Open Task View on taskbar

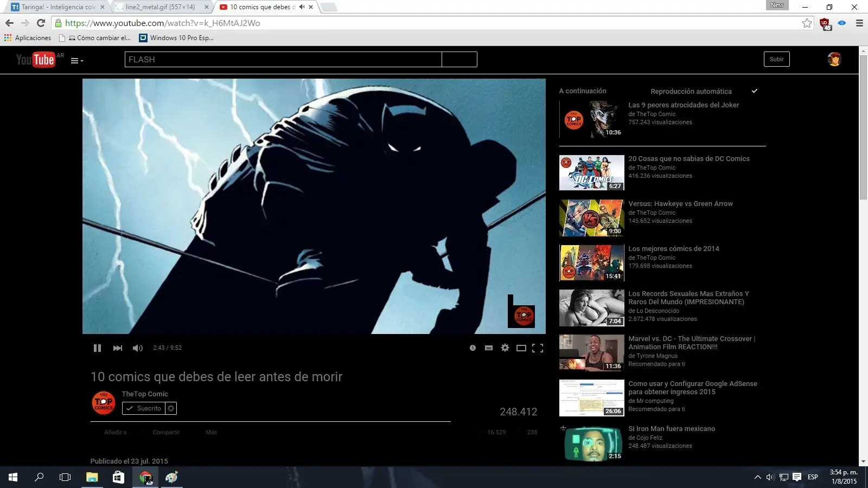tap(65, 477)
